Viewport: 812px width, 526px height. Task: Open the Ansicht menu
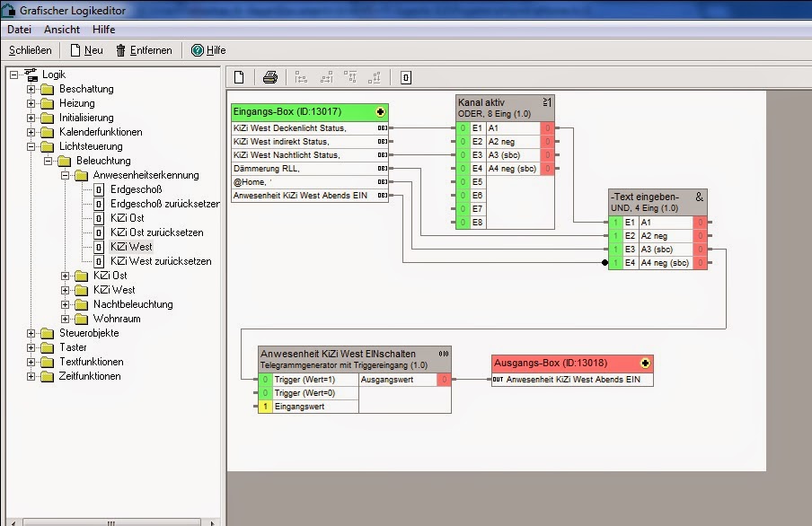point(62,30)
